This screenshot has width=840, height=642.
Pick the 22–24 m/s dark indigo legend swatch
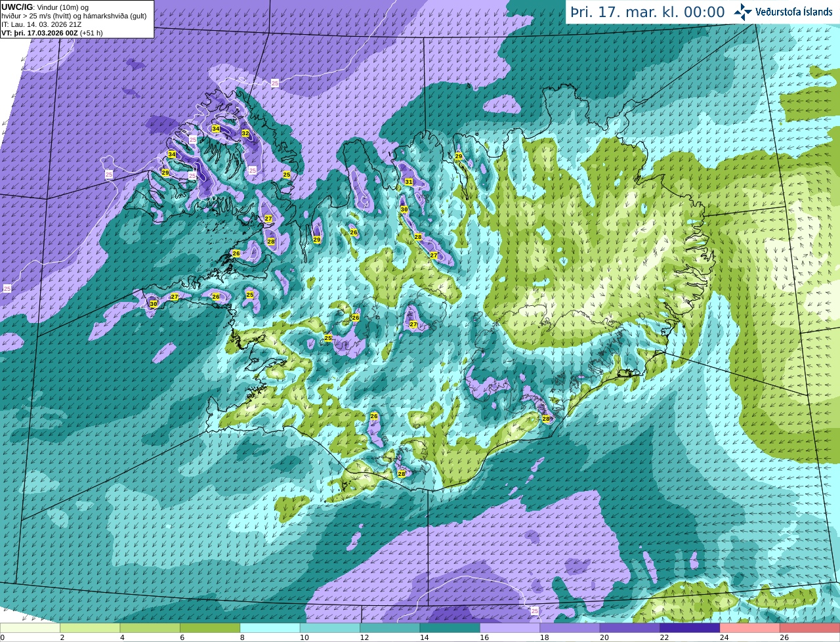690,628
